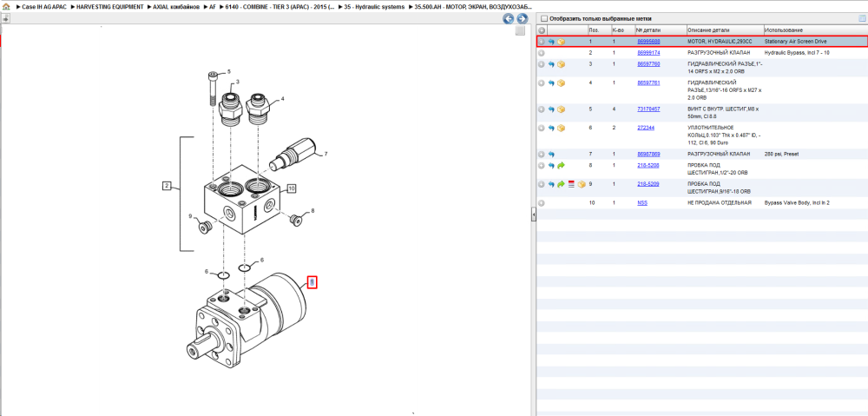Add part 86597761 using gray plus icon
The width and height of the screenshot is (868, 416).
pyautogui.click(x=542, y=83)
